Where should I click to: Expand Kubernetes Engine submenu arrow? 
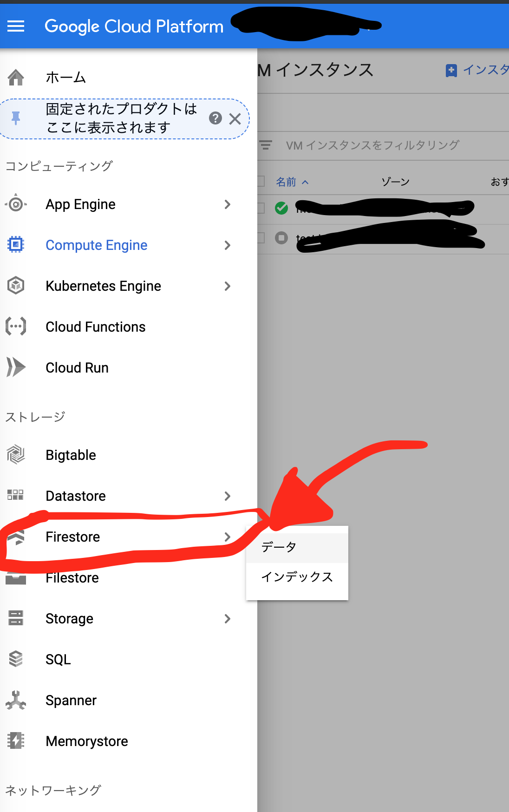[x=227, y=286]
